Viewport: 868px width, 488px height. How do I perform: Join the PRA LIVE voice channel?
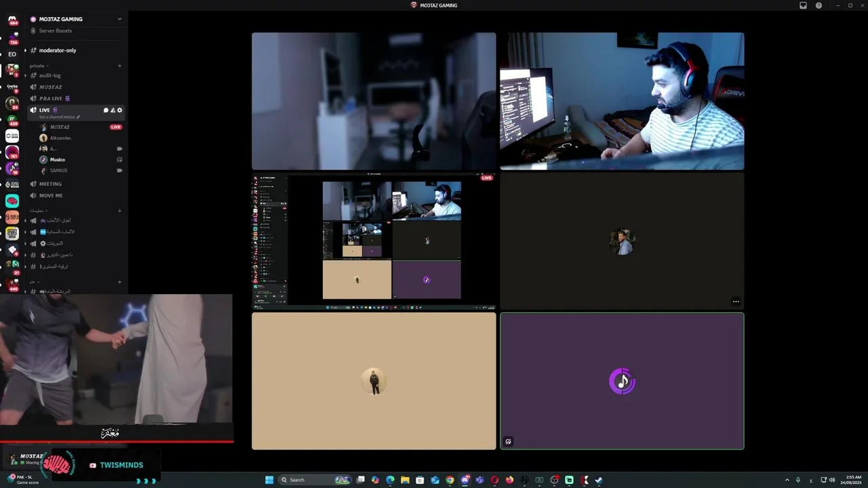(51, 98)
